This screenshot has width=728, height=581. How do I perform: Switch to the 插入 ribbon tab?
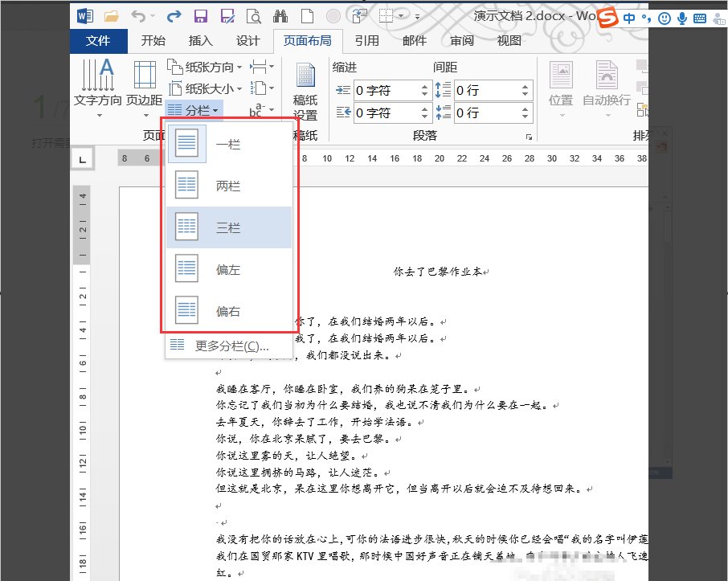point(199,41)
